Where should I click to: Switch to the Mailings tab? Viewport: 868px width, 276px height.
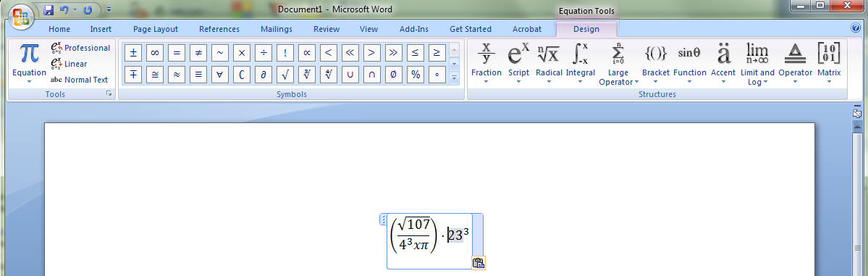point(277,29)
